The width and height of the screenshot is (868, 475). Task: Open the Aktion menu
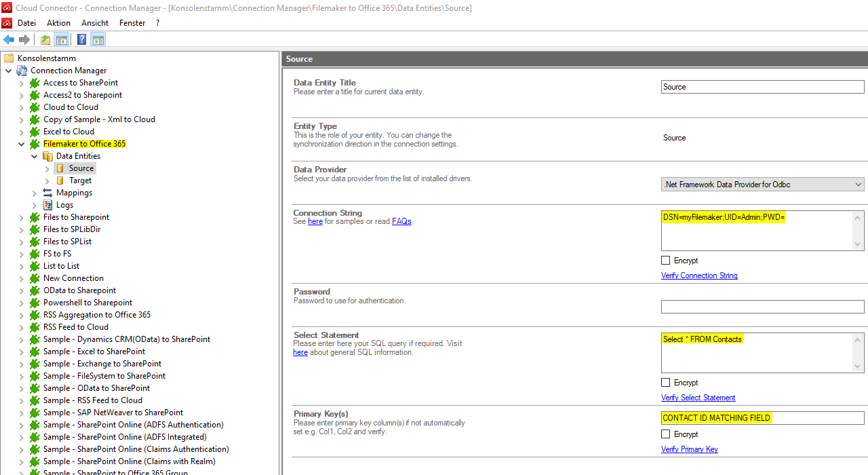58,23
